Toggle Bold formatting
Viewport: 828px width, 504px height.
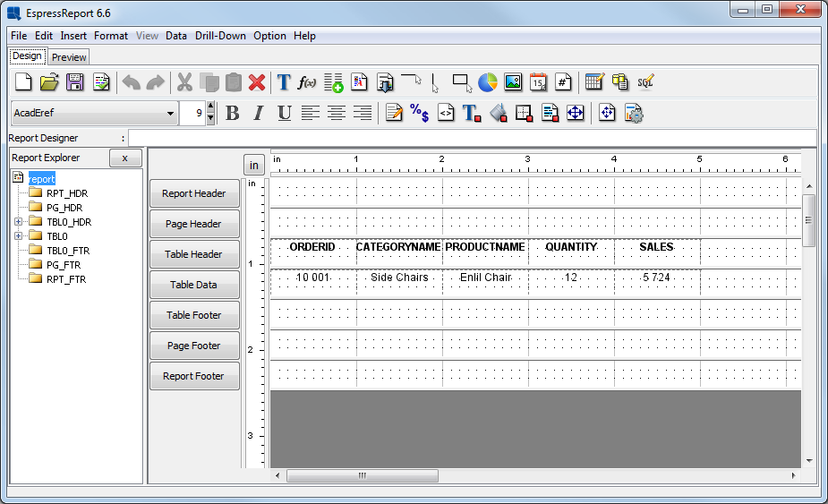pyautogui.click(x=233, y=113)
